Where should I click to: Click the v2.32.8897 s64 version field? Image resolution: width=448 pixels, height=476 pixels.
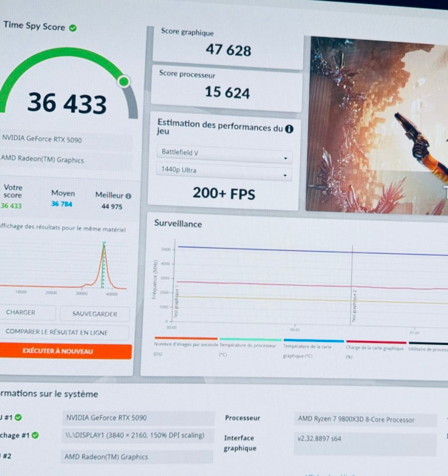point(365,444)
